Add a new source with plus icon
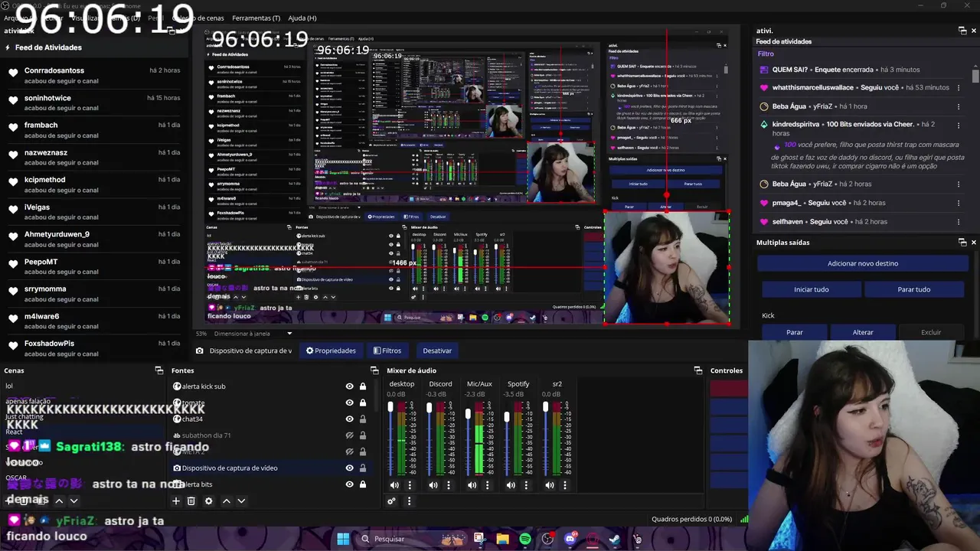 pyautogui.click(x=175, y=501)
